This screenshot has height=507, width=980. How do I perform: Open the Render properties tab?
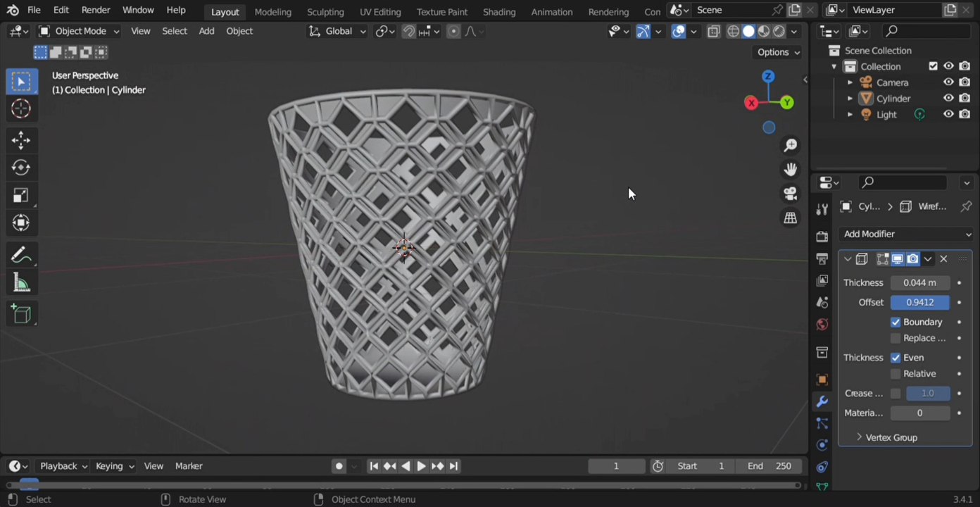point(822,237)
